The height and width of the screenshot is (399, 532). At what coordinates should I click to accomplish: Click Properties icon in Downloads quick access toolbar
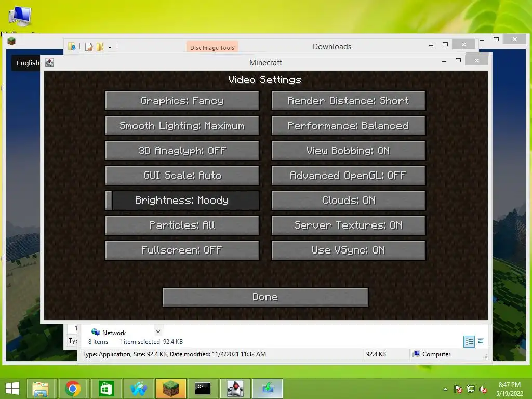89,47
